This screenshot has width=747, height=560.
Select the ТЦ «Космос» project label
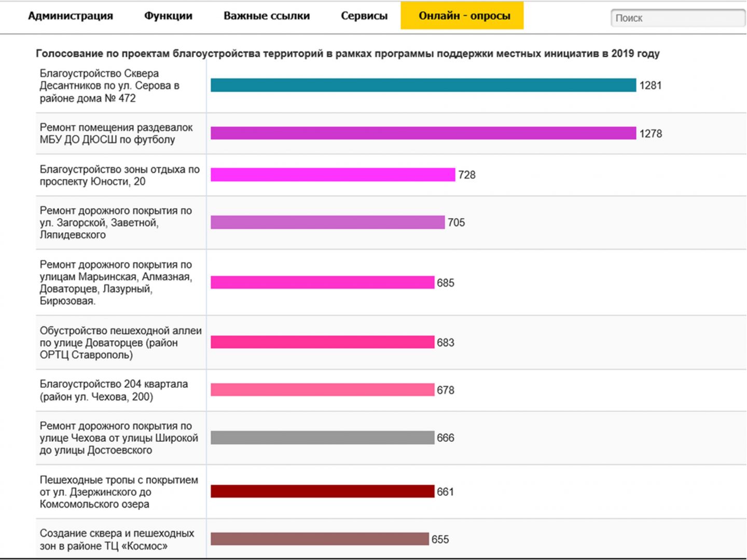point(117,539)
